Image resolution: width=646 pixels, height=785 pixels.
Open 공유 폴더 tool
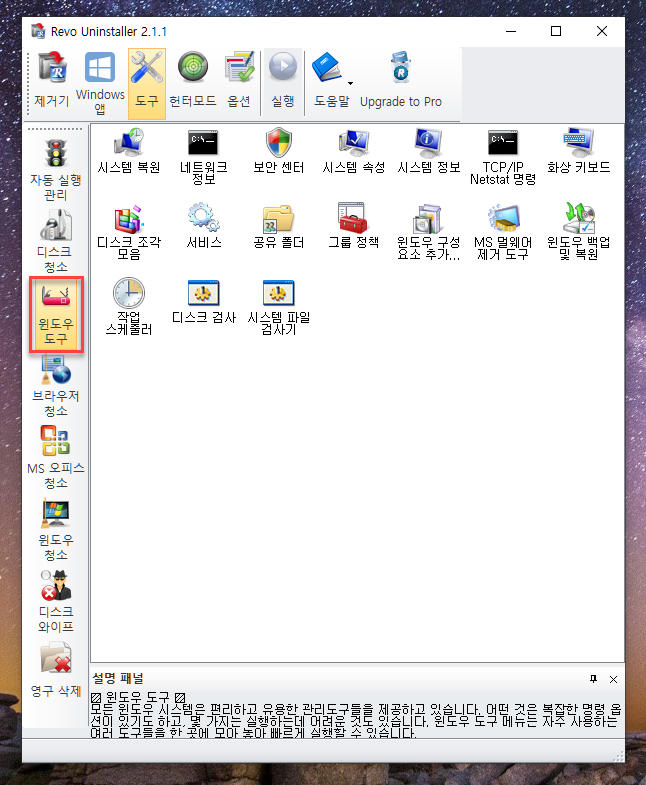(x=278, y=225)
